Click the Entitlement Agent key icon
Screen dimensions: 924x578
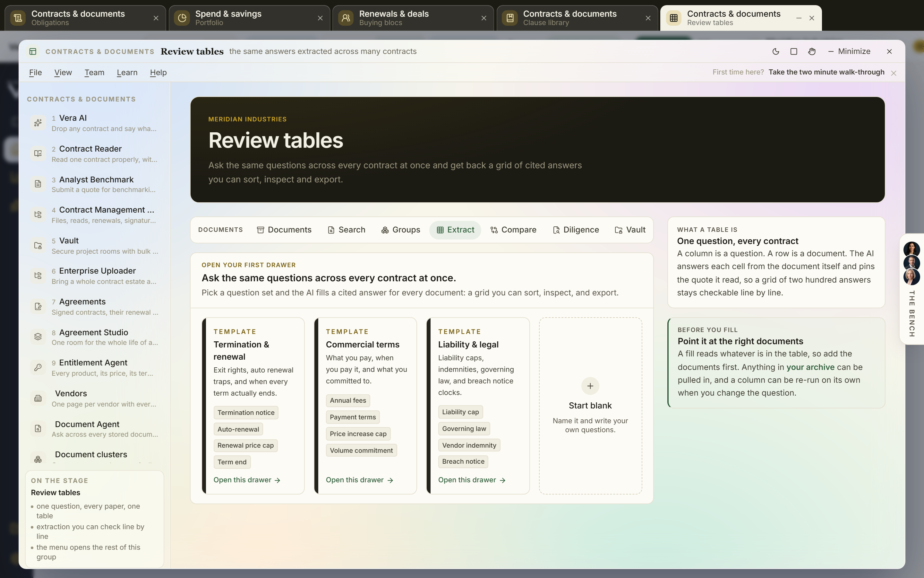coord(38,367)
